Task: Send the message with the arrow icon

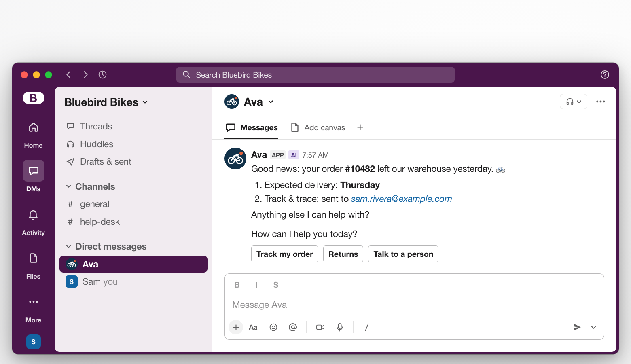Action: click(577, 327)
